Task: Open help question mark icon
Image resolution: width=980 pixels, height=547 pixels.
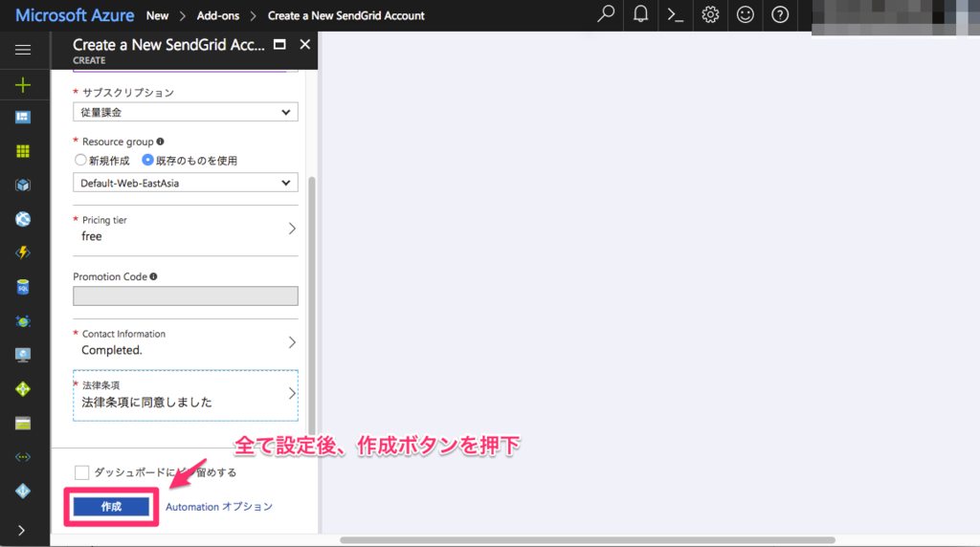Action: [x=780, y=14]
